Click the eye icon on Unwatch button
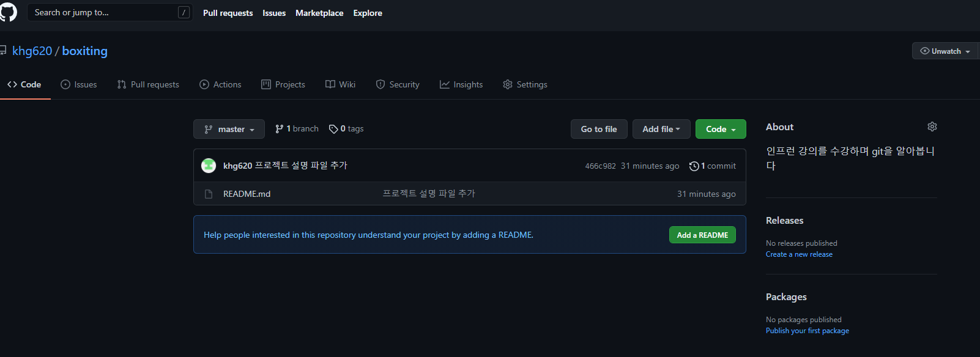This screenshot has width=980, height=357. coord(925,51)
